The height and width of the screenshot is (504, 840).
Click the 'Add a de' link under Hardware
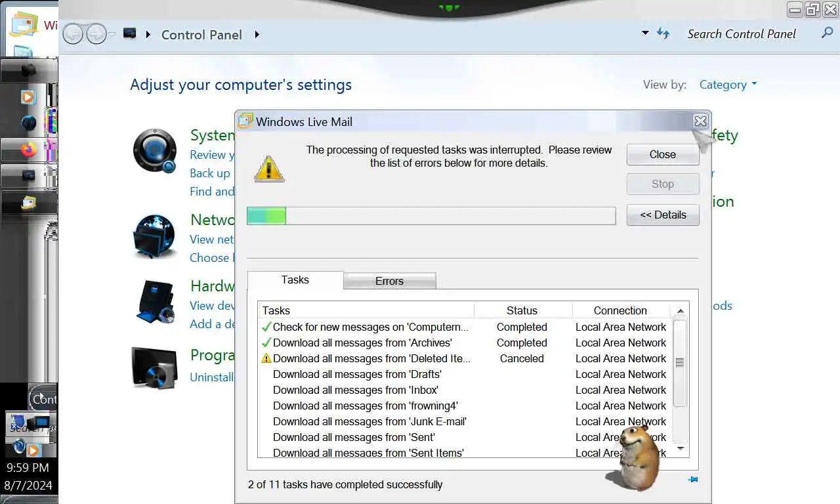coord(213,324)
